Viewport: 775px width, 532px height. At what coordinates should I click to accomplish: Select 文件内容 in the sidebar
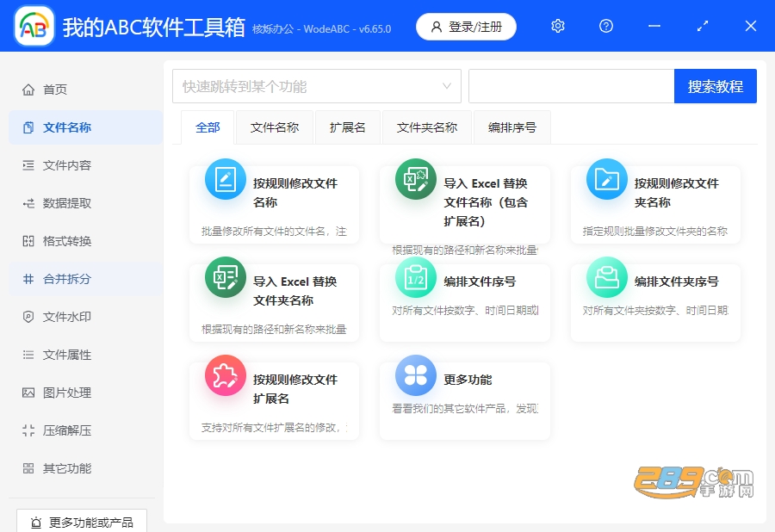(85, 165)
